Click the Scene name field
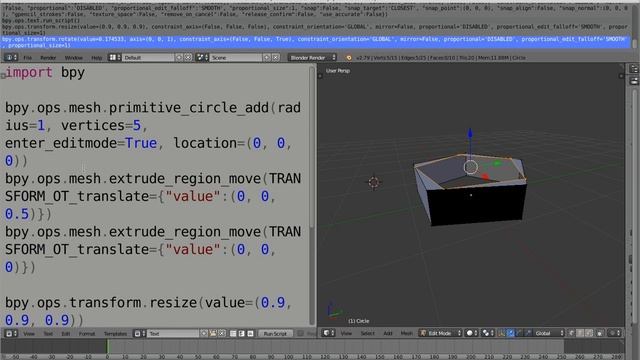 (x=236, y=58)
